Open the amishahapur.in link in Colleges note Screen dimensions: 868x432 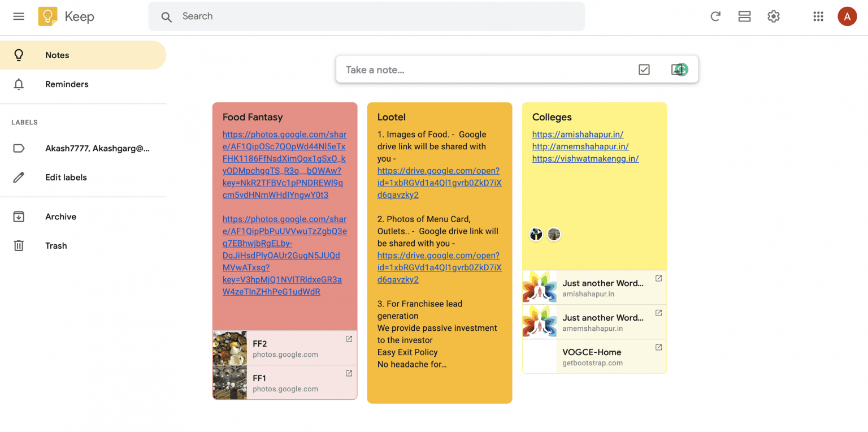point(578,135)
